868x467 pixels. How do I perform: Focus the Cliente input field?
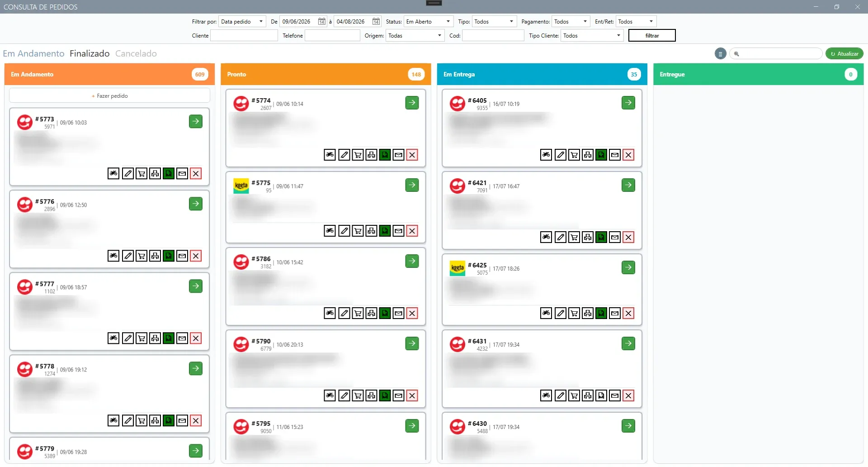244,36
